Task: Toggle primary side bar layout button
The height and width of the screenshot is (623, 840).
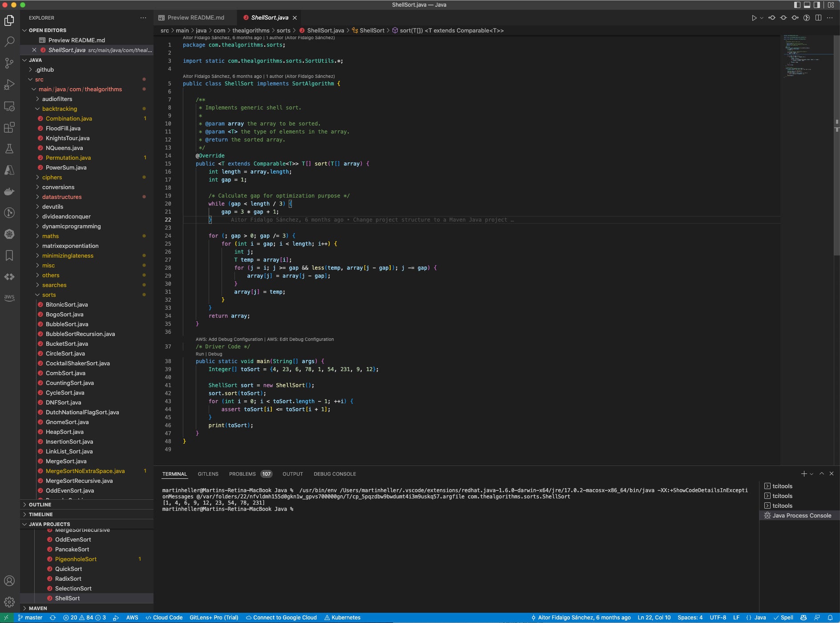Action: pos(797,5)
